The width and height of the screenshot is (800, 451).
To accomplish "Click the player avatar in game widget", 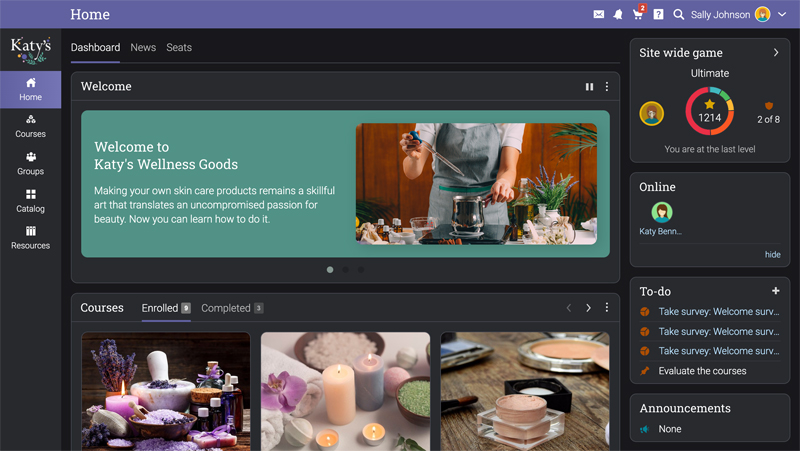I will pos(652,113).
